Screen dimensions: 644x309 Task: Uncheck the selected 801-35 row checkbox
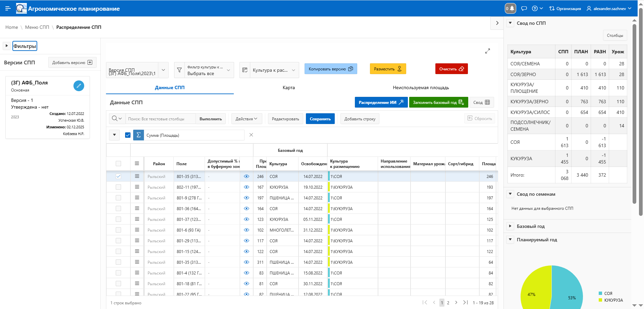click(x=118, y=176)
